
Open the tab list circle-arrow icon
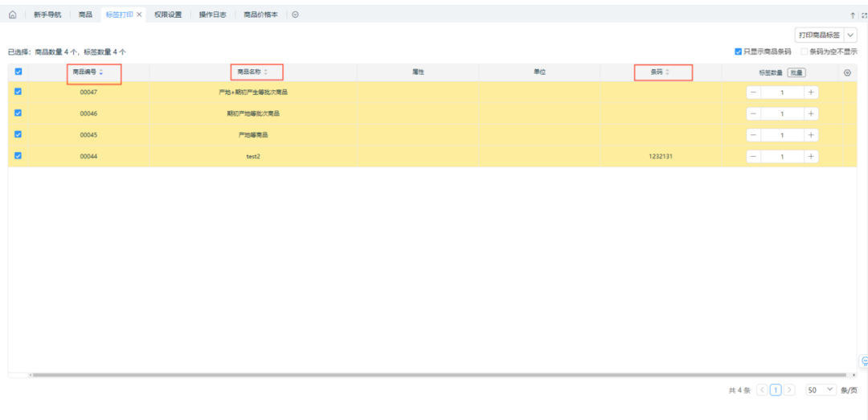pos(296,15)
